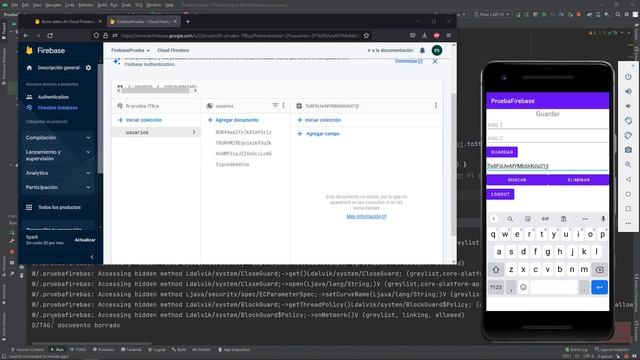This screenshot has width=640, height=360.
Task: Emulator Back triangle button
Action: coord(628,179)
